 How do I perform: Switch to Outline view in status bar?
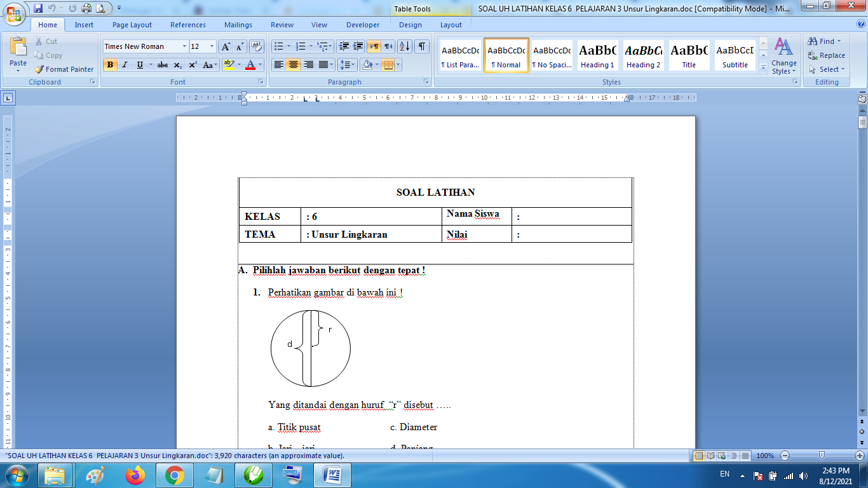tap(734, 456)
